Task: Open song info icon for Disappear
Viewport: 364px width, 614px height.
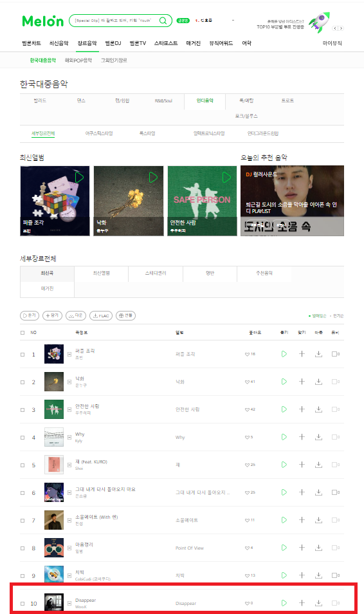Action: coord(69,604)
